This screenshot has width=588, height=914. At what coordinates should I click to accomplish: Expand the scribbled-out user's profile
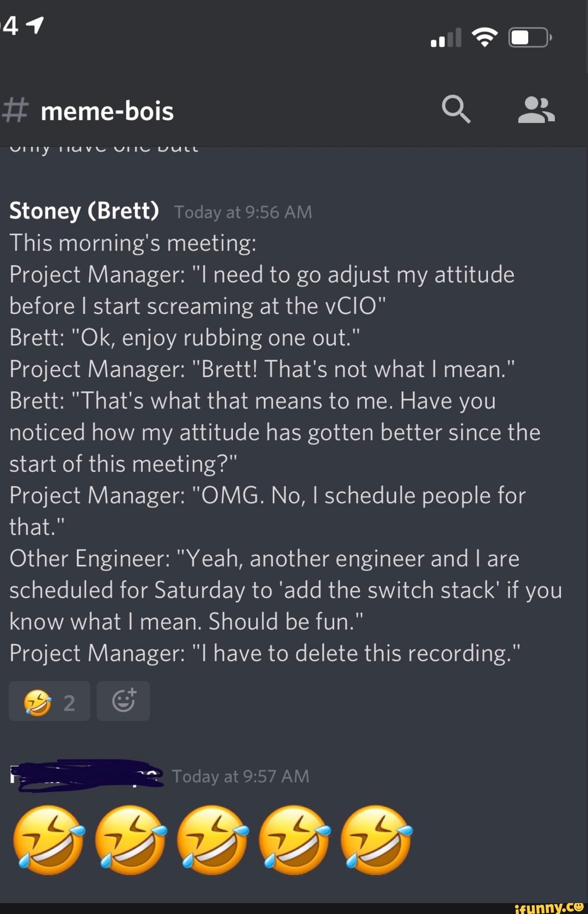coord(87,771)
